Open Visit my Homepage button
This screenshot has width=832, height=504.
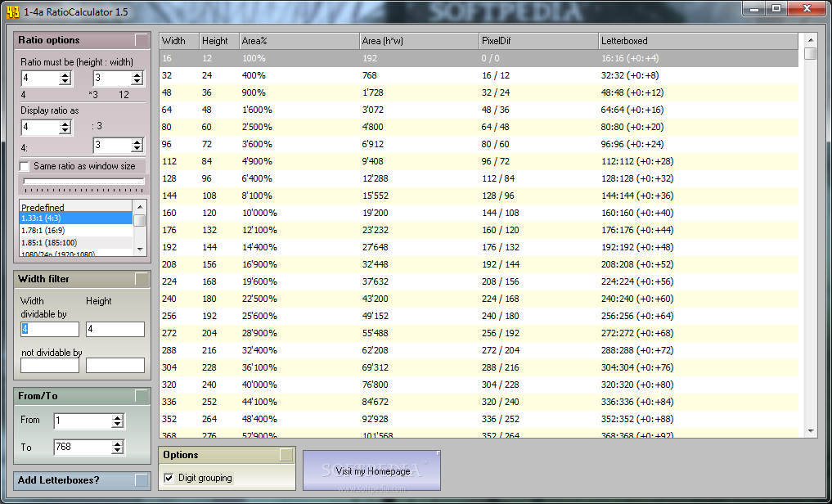[x=372, y=471]
